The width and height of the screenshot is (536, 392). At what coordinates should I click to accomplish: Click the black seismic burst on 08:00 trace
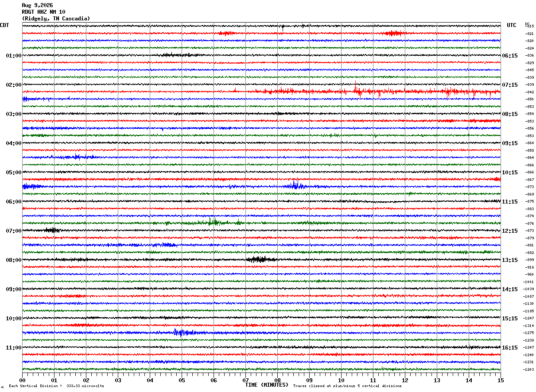[x=261, y=259]
